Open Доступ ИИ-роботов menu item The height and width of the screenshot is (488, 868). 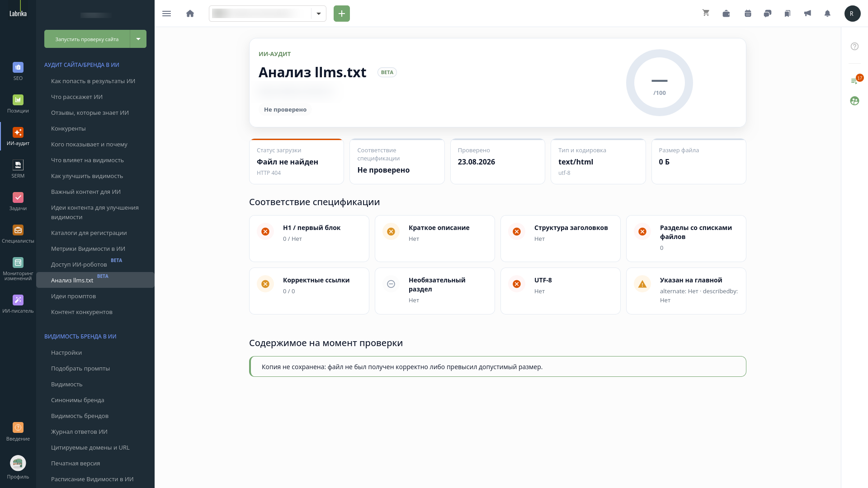(79, 264)
